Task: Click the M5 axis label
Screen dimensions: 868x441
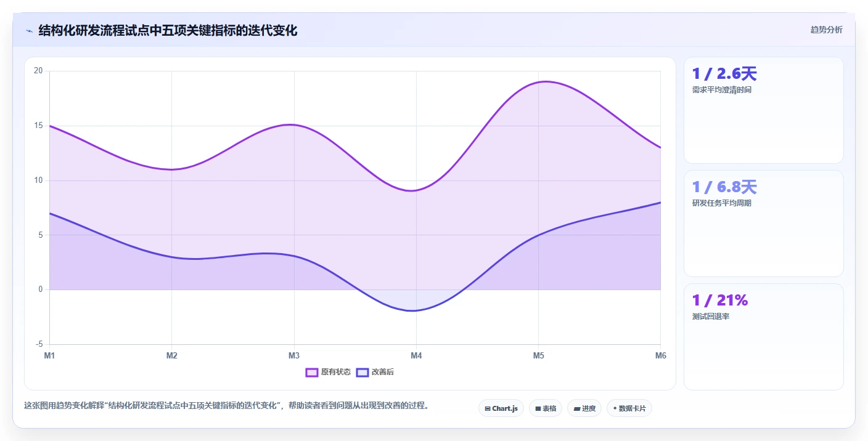Action: coord(538,355)
